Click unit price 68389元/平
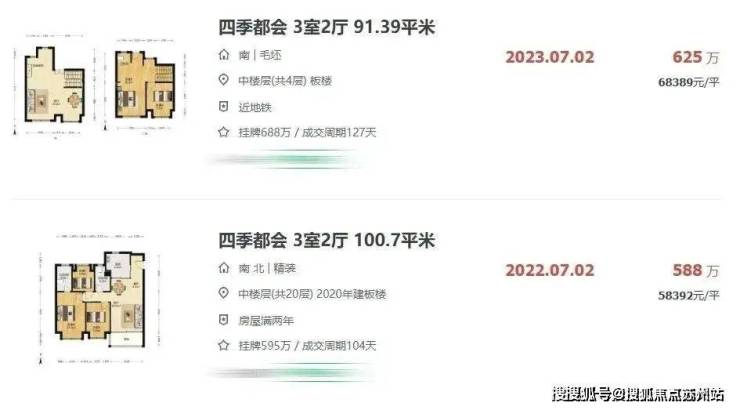The height and width of the screenshot is (410, 740). pos(689,83)
